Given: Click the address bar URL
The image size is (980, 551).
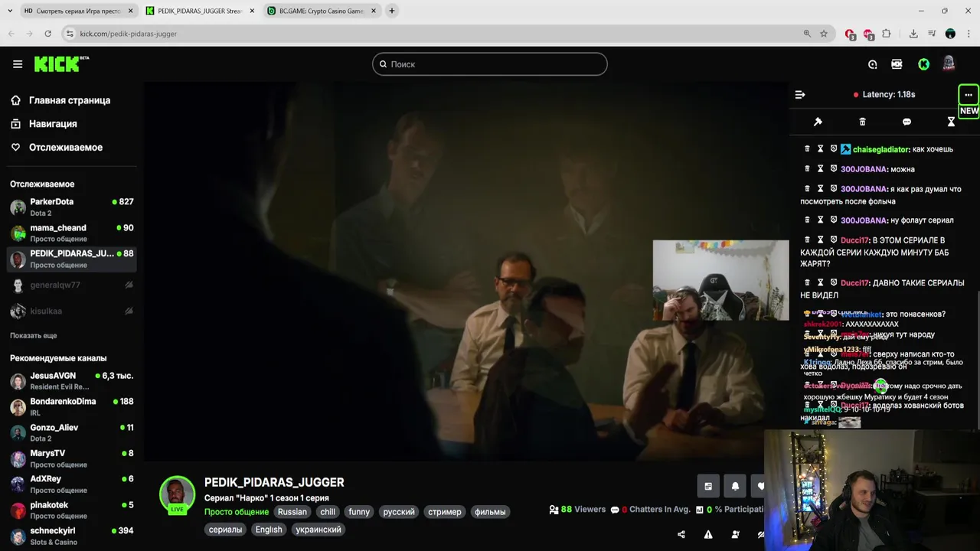Looking at the screenshot, I should (x=129, y=34).
